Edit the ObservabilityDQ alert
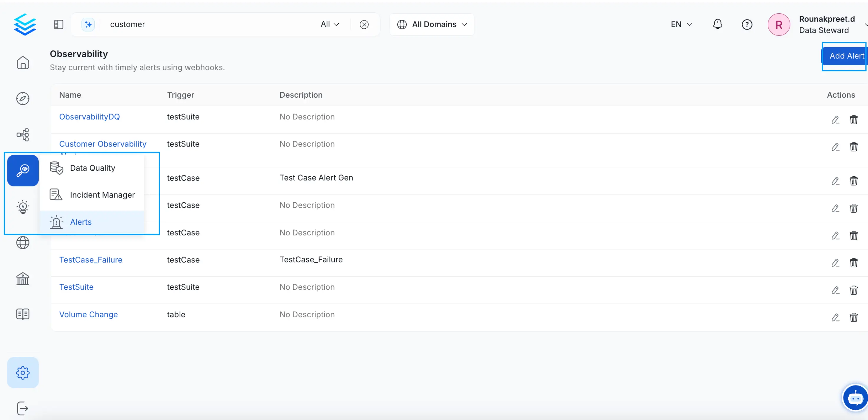 [835, 120]
